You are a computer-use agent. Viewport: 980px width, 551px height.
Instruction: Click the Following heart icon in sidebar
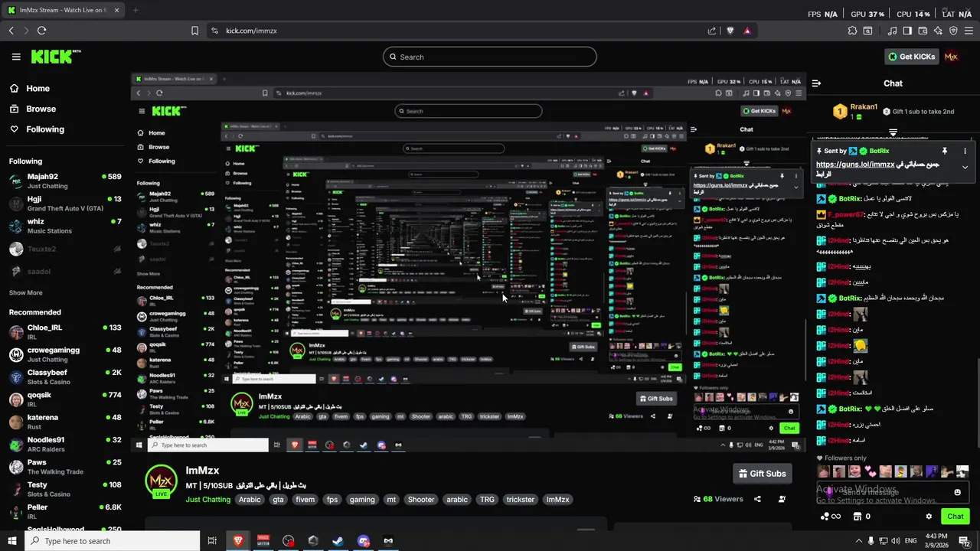(x=15, y=129)
